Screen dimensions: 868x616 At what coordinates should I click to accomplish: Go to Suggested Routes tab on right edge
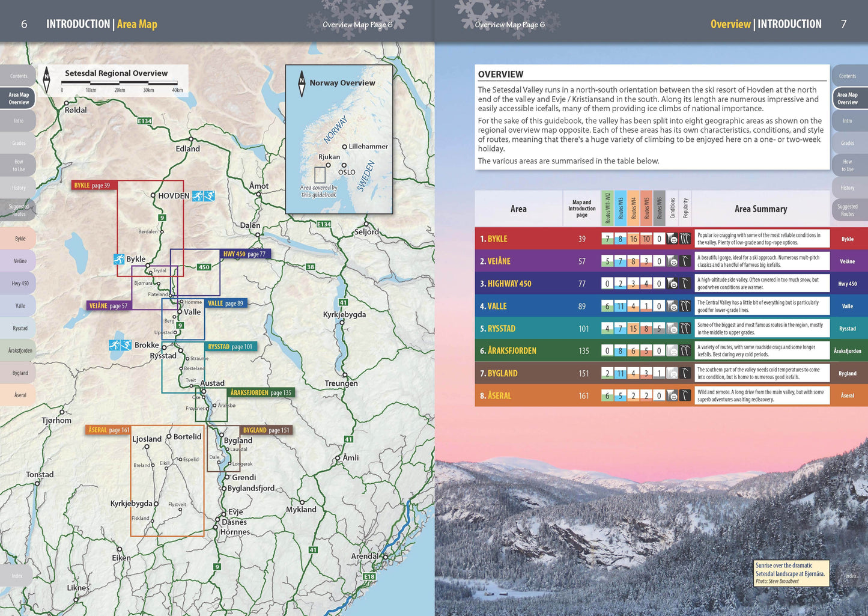848,210
